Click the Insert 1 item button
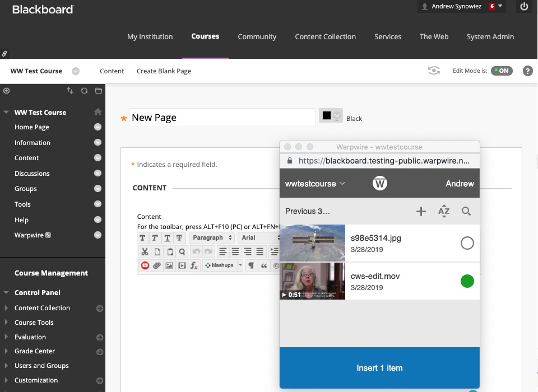538x392 pixels. pyautogui.click(x=379, y=368)
